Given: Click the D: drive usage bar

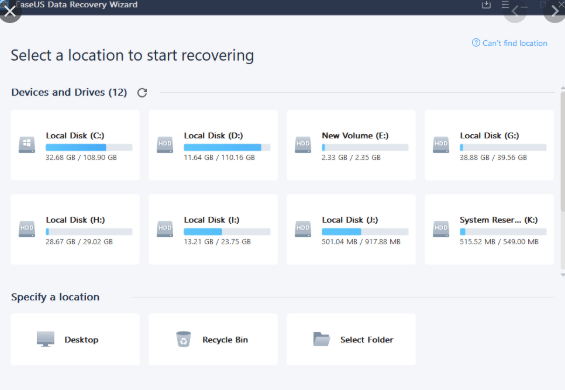Looking at the screenshot, I should (227, 147).
